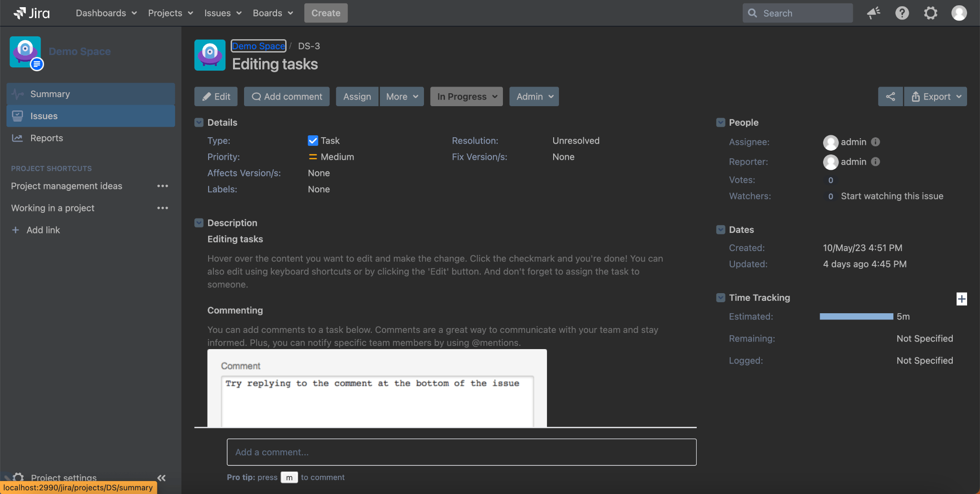Click the Estimated time progress bar

pos(856,317)
